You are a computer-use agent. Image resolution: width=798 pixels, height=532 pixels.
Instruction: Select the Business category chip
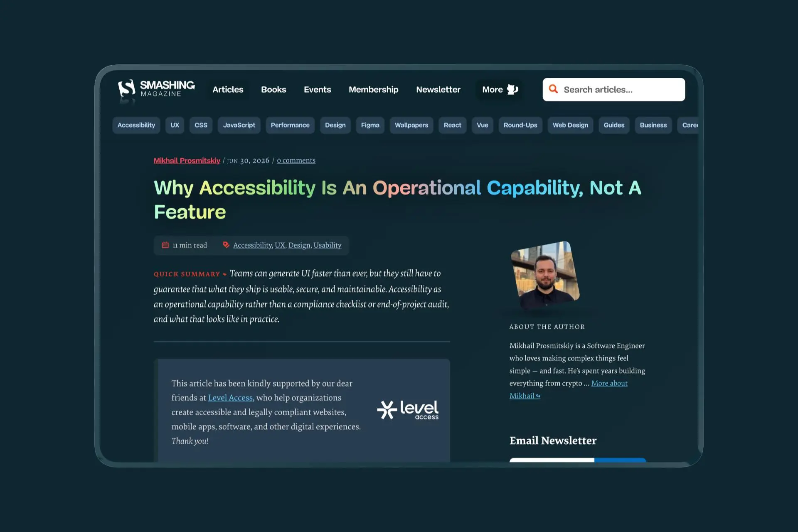[653, 125]
